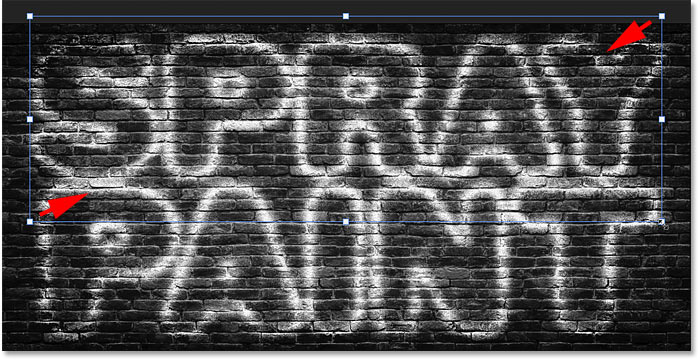Image resolution: width=700 pixels, height=363 pixels.
Task: Select the bottom-center transform handle
Action: (346, 221)
